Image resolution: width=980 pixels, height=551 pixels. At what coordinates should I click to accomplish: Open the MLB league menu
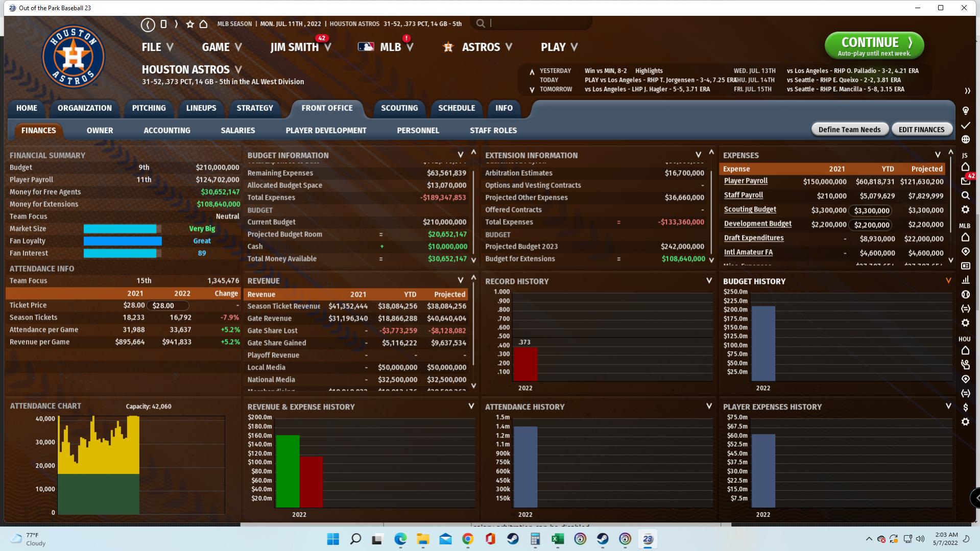[386, 47]
